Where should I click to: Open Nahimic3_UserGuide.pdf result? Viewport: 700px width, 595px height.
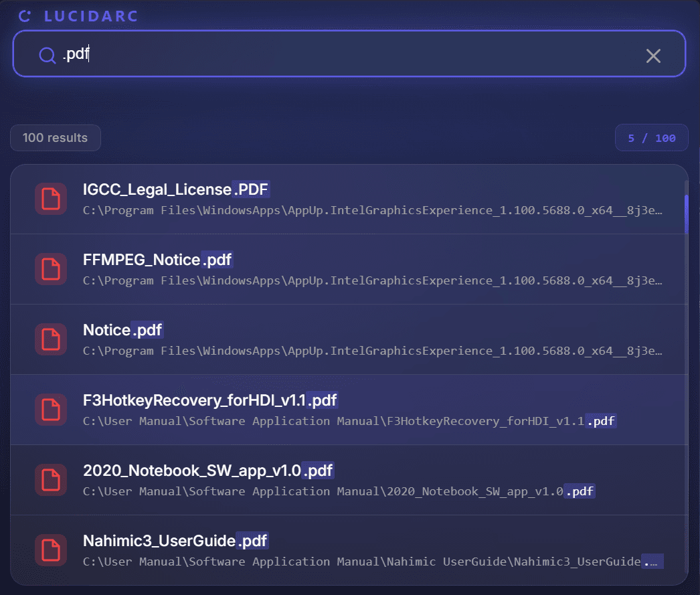click(x=349, y=550)
